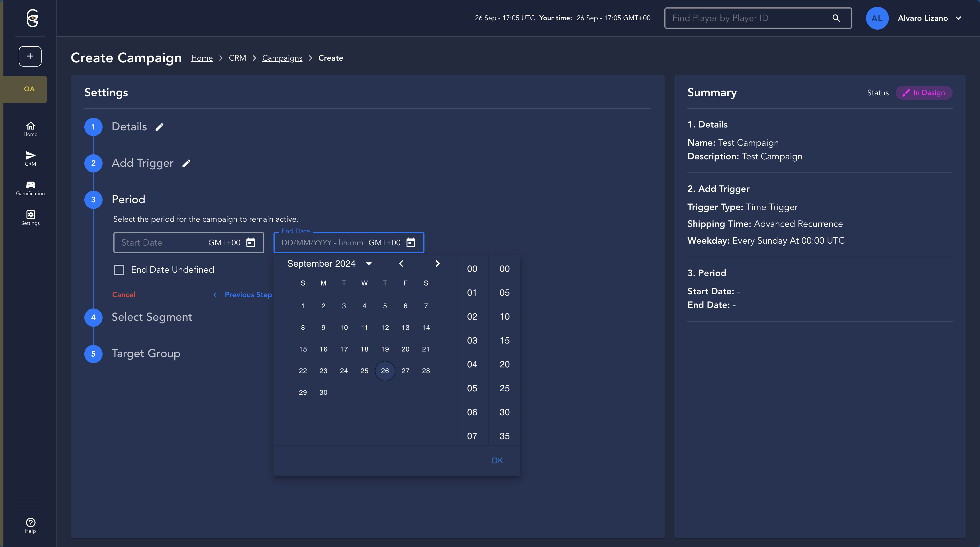
Task: Select day 27 in the calendar
Action: click(x=406, y=371)
